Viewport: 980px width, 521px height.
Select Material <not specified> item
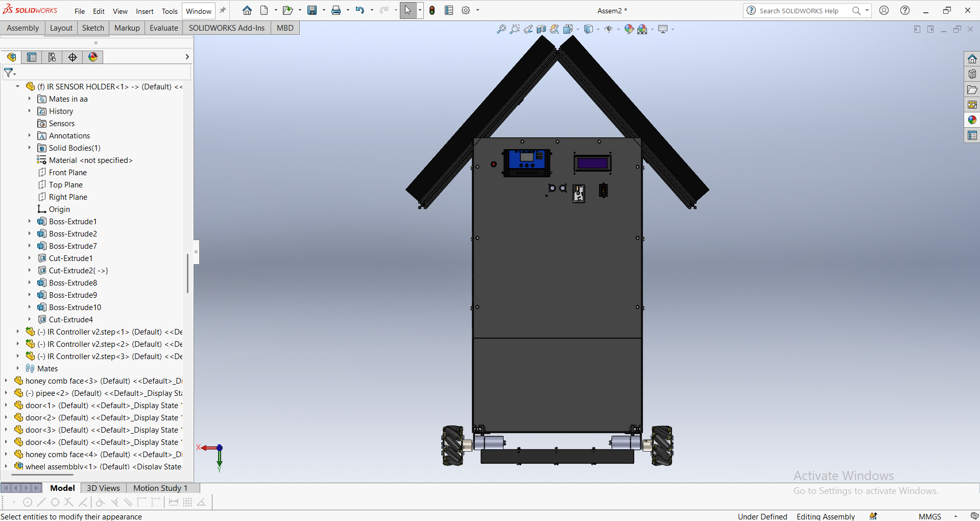coord(90,160)
